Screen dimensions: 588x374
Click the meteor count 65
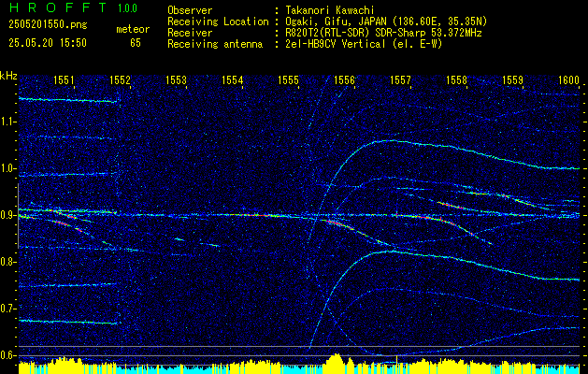pyautogui.click(x=136, y=43)
